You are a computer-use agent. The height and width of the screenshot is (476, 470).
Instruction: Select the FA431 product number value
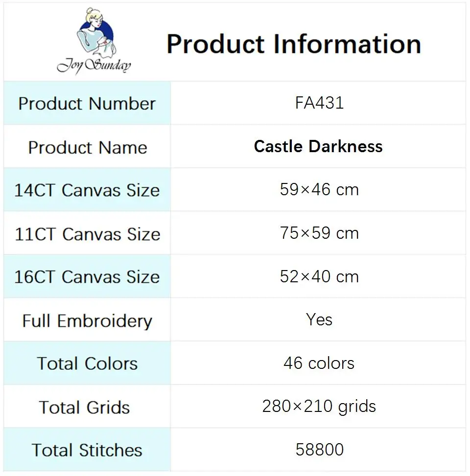pos(319,103)
